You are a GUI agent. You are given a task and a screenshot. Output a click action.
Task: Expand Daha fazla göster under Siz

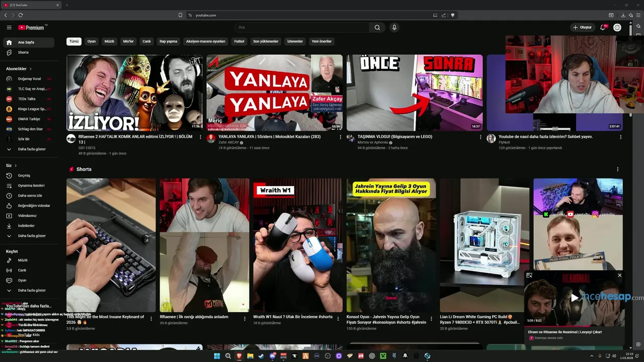(x=30, y=236)
